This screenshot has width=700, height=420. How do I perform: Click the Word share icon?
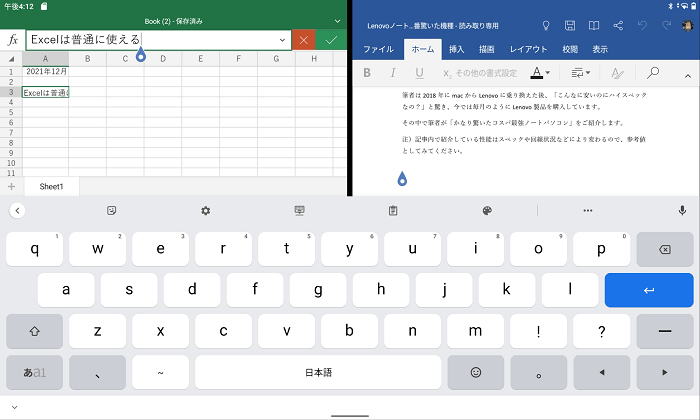click(618, 25)
